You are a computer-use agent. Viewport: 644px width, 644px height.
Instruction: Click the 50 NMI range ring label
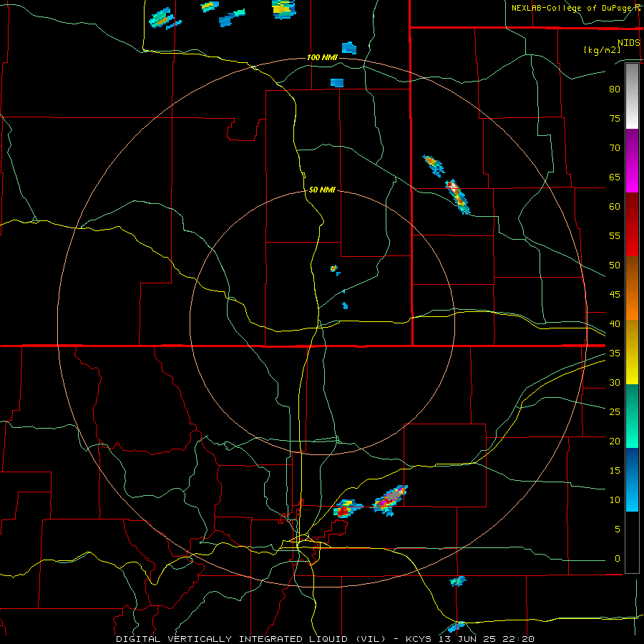[322, 190]
